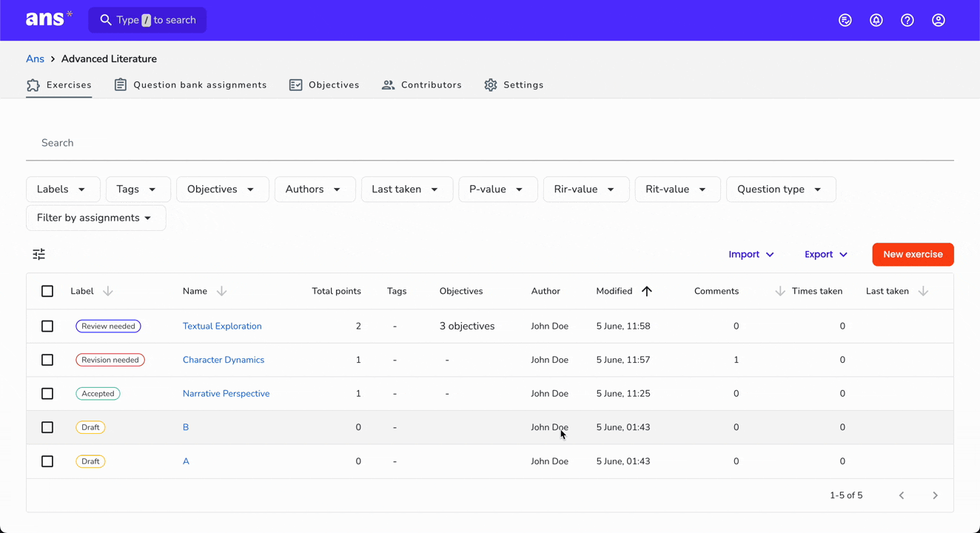Check the checkbox for exercise A

(47, 461)
